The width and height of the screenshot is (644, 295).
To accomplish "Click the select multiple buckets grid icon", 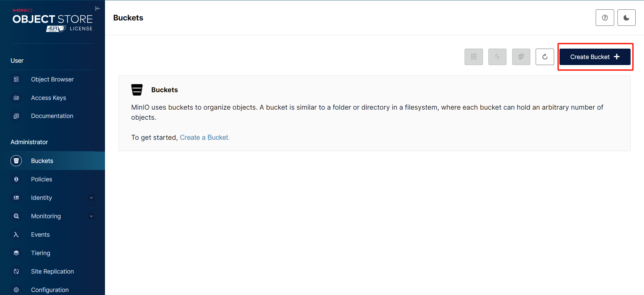I will click(x=474, y=57).
